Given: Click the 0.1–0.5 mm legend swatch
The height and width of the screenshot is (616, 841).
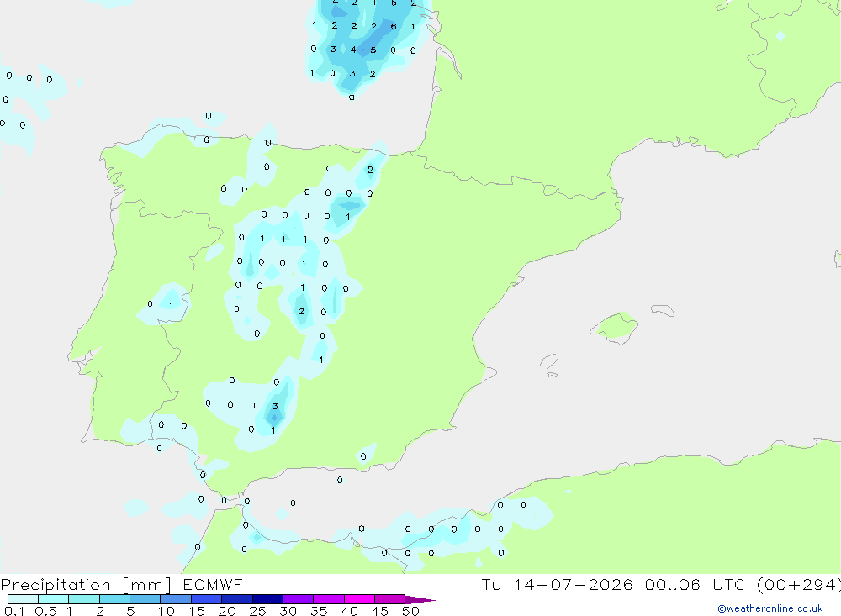Looking at the screenshot, I should click(23, 599).
